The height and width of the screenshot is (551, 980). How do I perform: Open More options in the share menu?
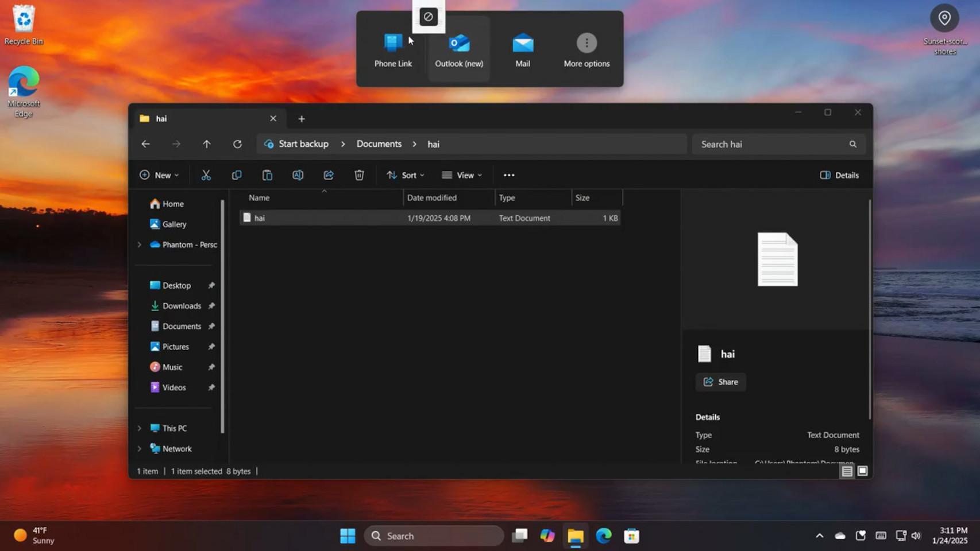[x=586, y=49]
